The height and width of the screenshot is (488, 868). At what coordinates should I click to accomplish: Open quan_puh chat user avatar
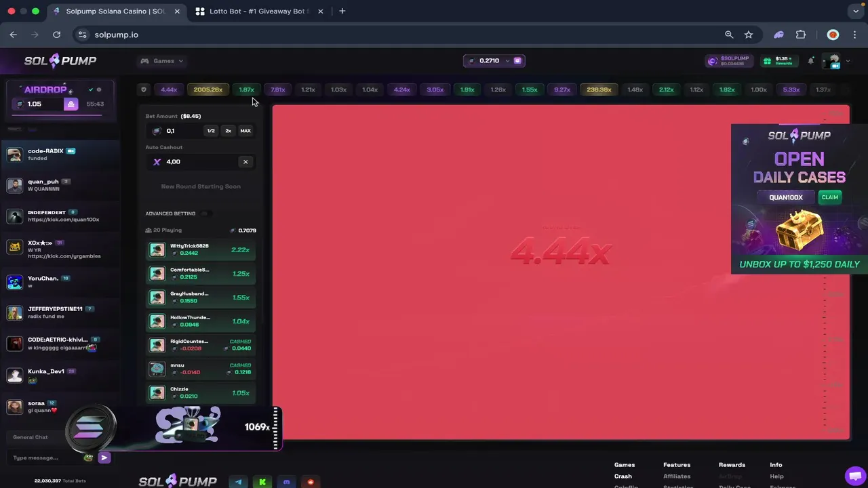14,185
